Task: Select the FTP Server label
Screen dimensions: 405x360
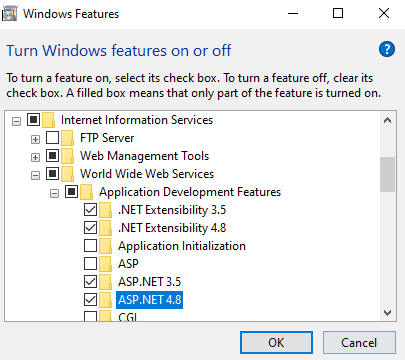Action: coord(107,138)
